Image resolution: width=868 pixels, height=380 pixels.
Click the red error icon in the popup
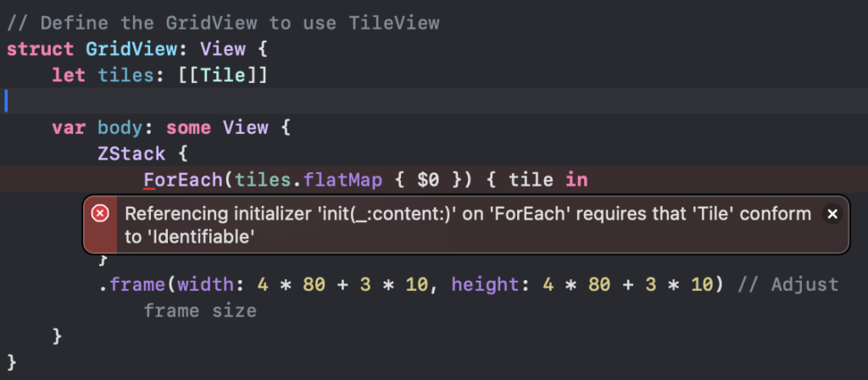101,214
